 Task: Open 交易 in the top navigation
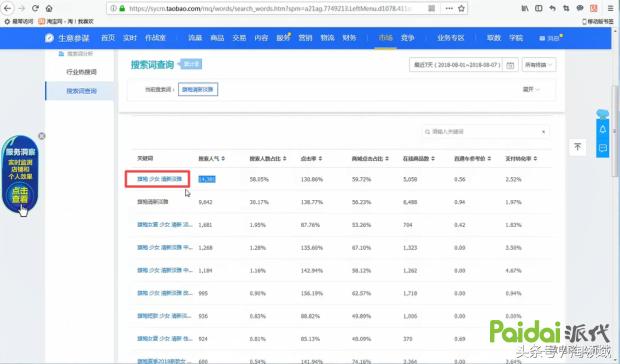[239, 38]
